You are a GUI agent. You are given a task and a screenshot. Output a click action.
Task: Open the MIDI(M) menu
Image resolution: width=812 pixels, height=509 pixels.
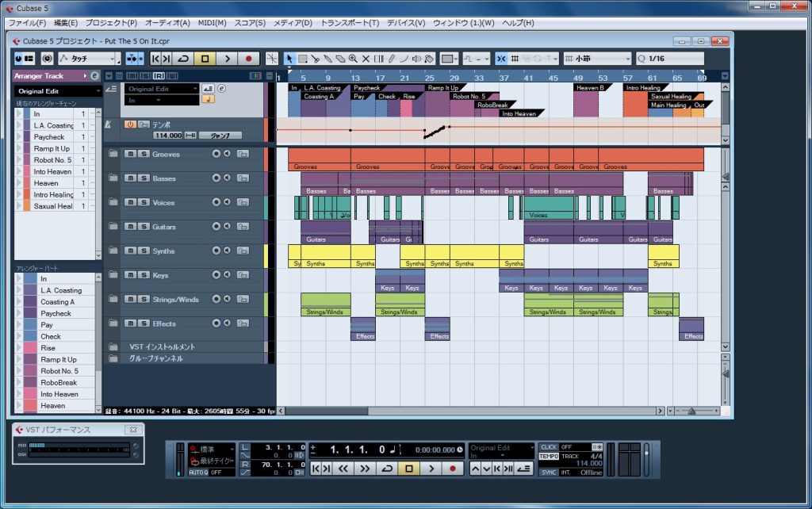[x=212, y=23]
